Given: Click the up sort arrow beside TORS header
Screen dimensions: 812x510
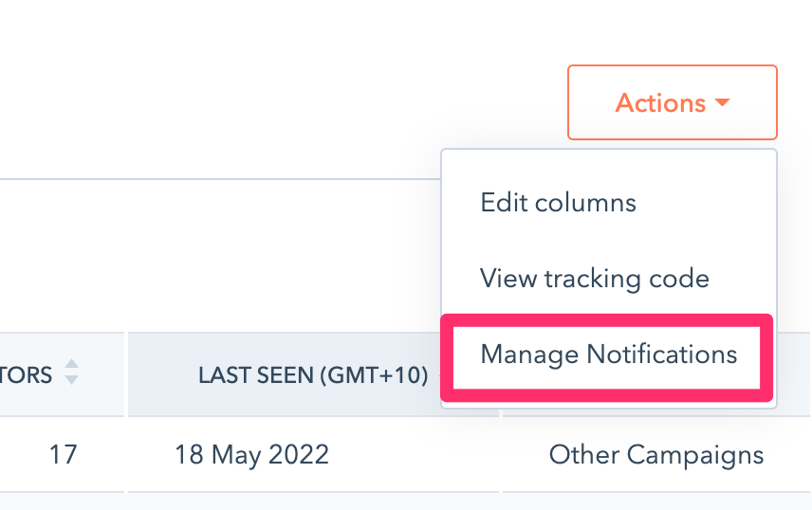Looking at the screenshot, I should click(70, 365).
